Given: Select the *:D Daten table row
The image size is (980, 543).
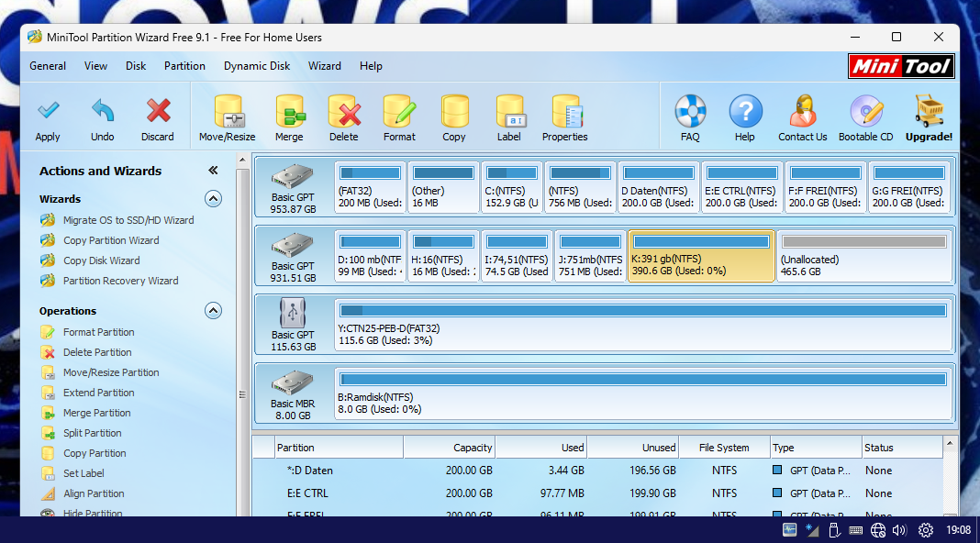Looking at the screenshot, I should point(598,471).
